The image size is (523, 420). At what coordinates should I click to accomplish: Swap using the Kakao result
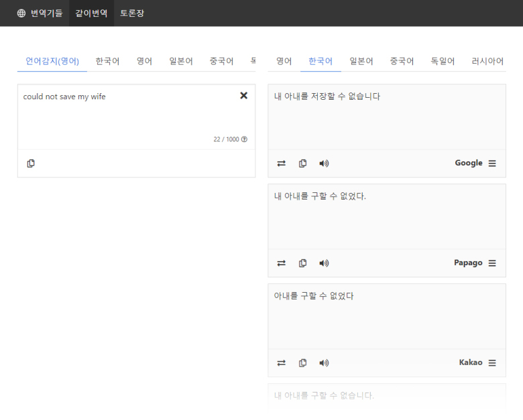pyautogui.click(x=281, y=362)
